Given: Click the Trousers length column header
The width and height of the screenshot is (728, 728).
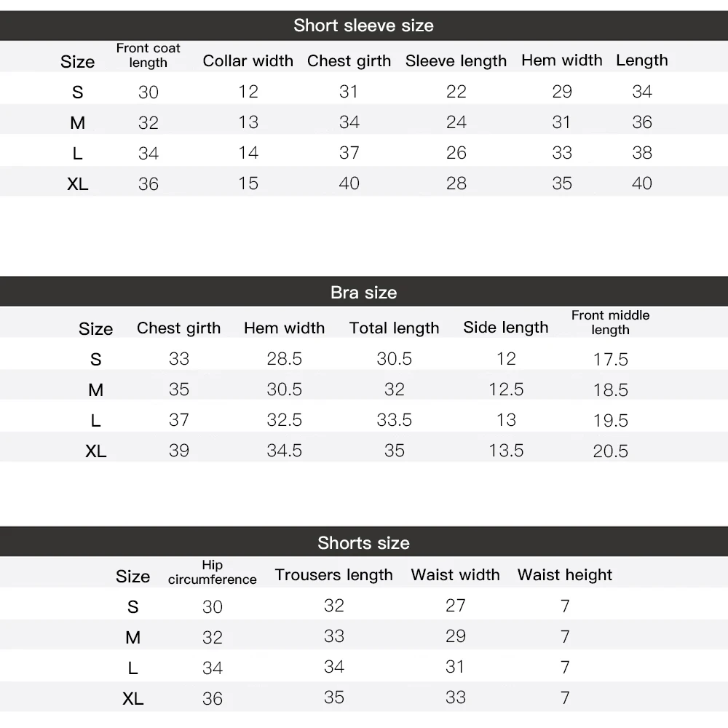Looking at the screenshot, I should (x=334, y=575).
